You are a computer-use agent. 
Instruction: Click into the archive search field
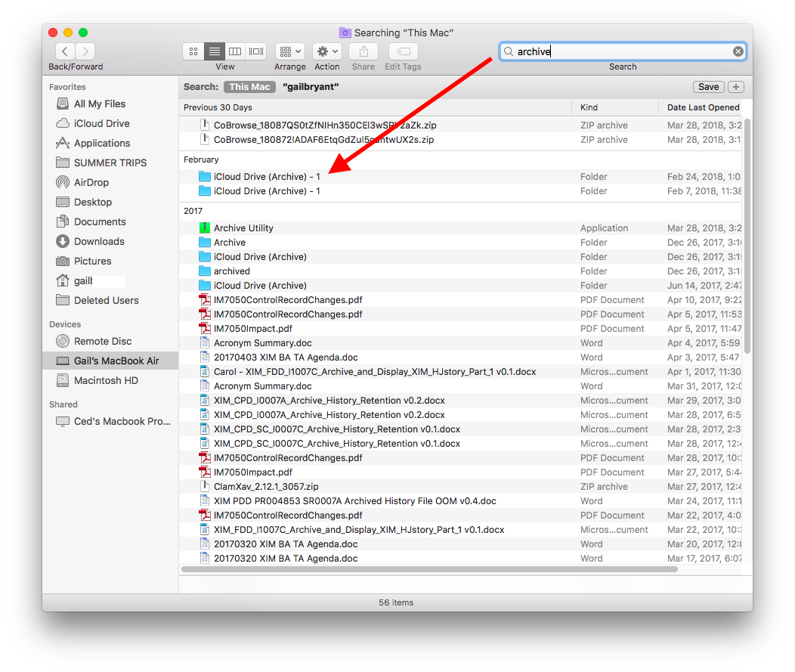coord(623,51)
